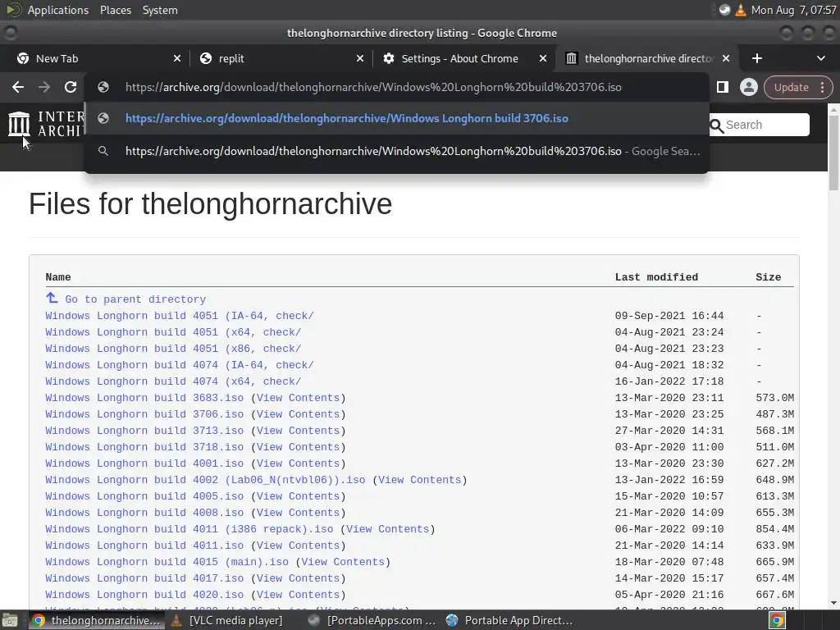The image size is (840, 630).
Task: Open the System menu
Action: [x=160, y=10]
